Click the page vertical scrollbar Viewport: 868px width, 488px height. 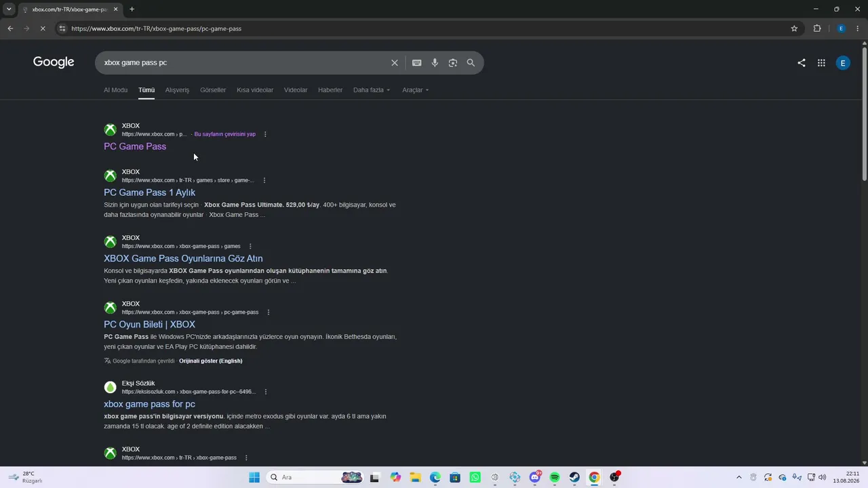point(864,113)
